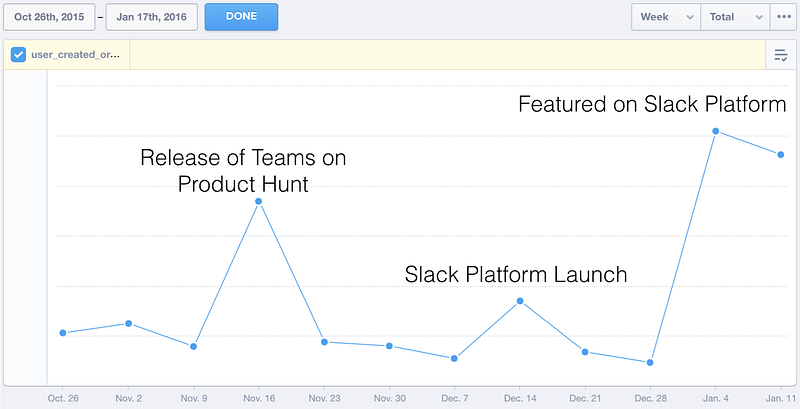Click the Dec. 28 axis label
800x409 pixels.
pos(651,398)
